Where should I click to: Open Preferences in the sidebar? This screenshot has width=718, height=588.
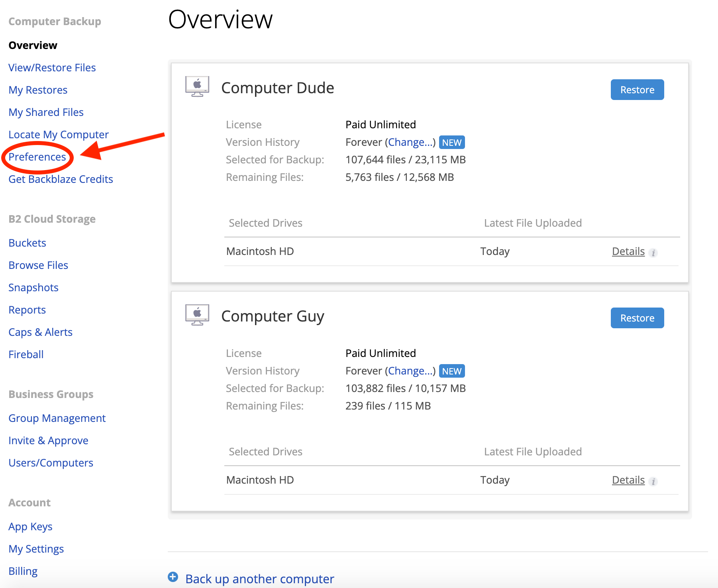click(37, 157)
